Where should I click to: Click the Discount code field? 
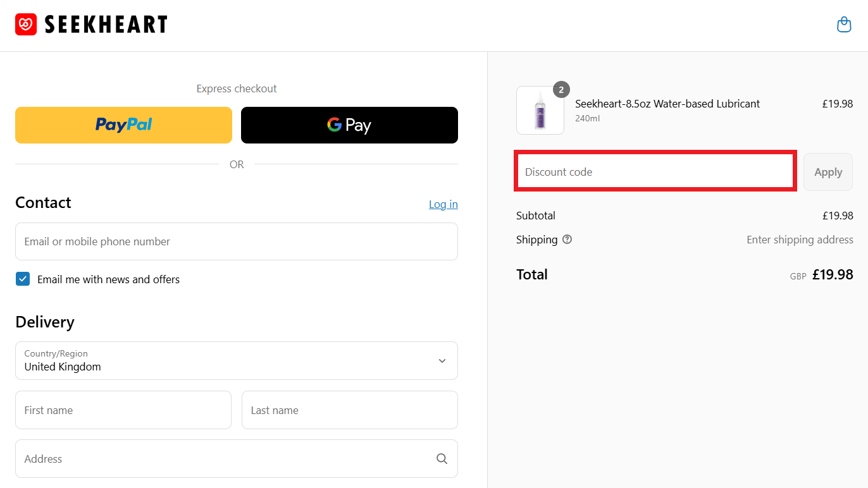656,171
